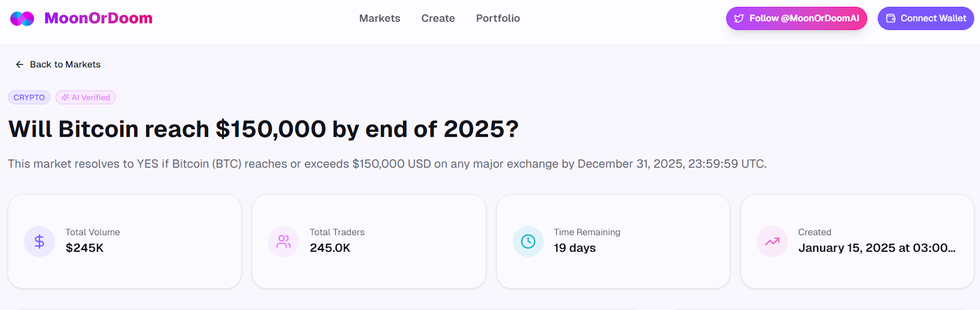The image size is (980, 310).
Task: Click the wallet icon in Connect button
Action: 891,18
